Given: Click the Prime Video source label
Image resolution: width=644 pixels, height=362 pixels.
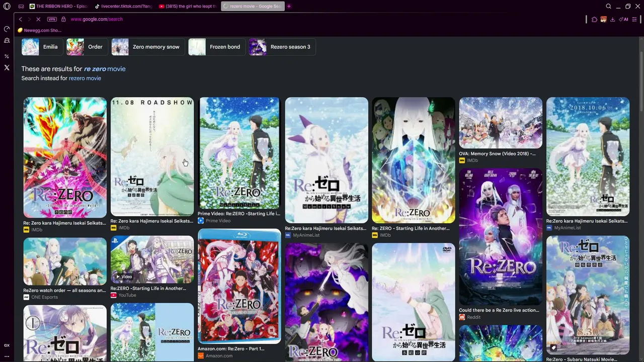Looking at the screenshot, I should tap(214, 221).
